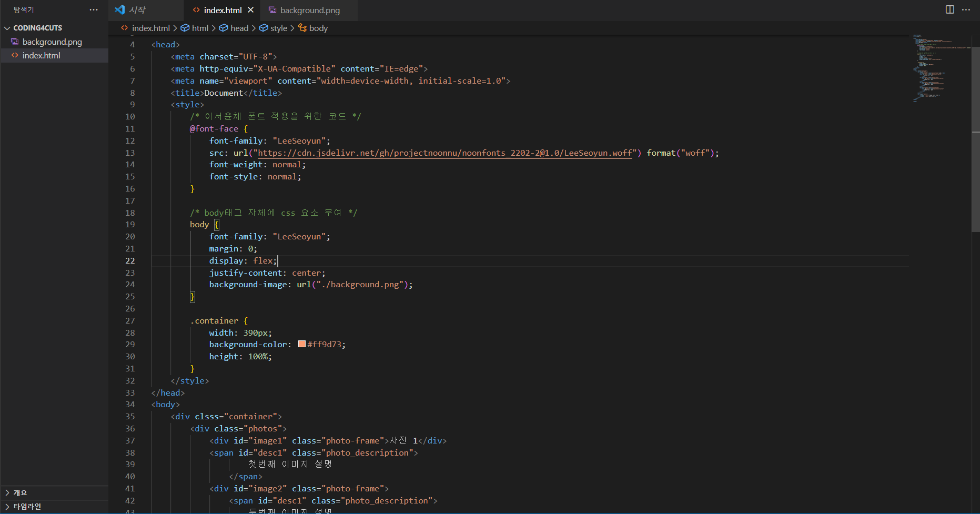Click the 'height: 100%;' declaration

tap(240, 357)
